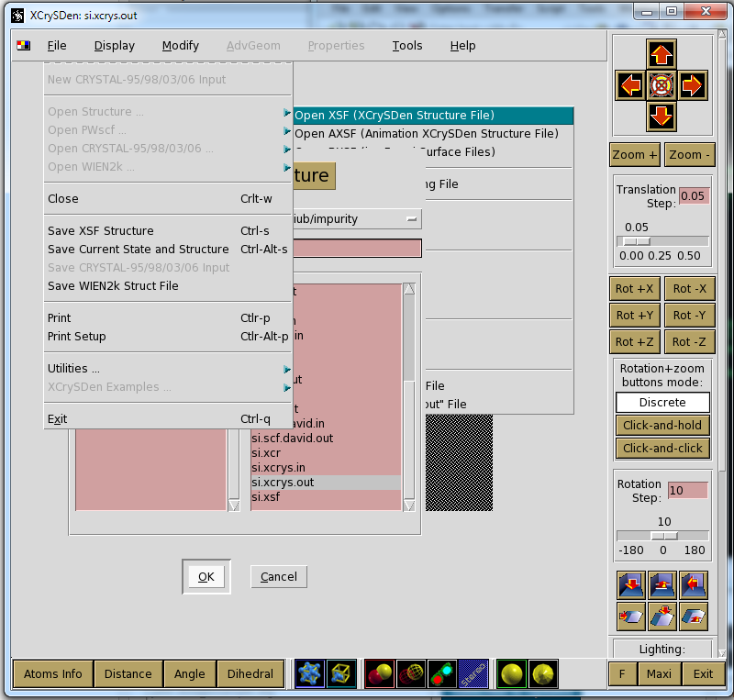This screenshot has height=700, width=734.
Task: Expand the Open WIEN2k submenu arrow
Action: [x=286, y=167]
